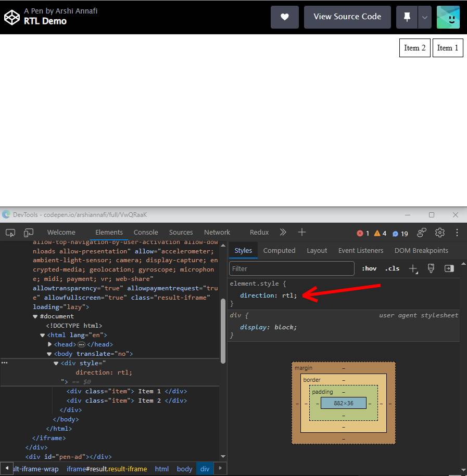Image resolution: width=467 pixels, height=476 pixels.
Task: Click the head ellipsis expand badge
Action: (x=81, y=344)
